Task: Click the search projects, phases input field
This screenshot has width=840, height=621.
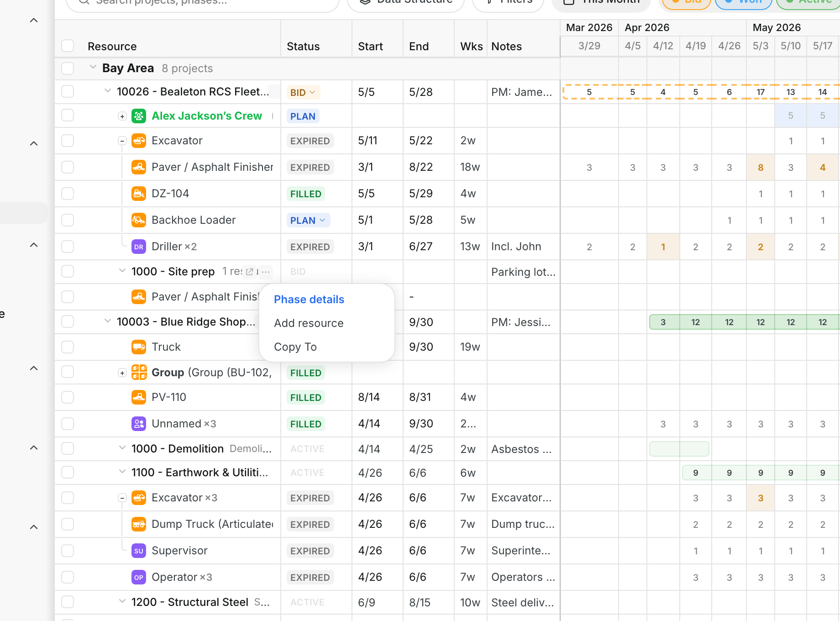Action: click(203, 4)
